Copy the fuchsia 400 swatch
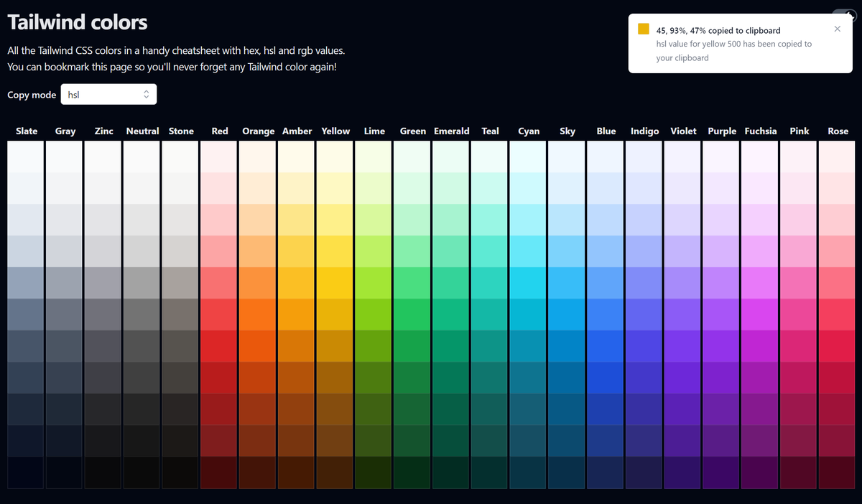The height and width of the screenshot is (504, 862). click(761, 283)
